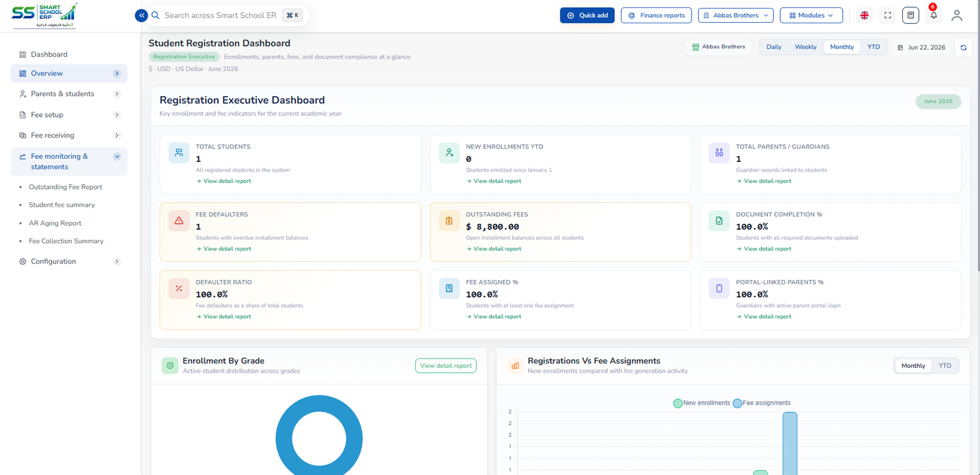
Task: Open the Modules dropdown
Action: [811, 15]
